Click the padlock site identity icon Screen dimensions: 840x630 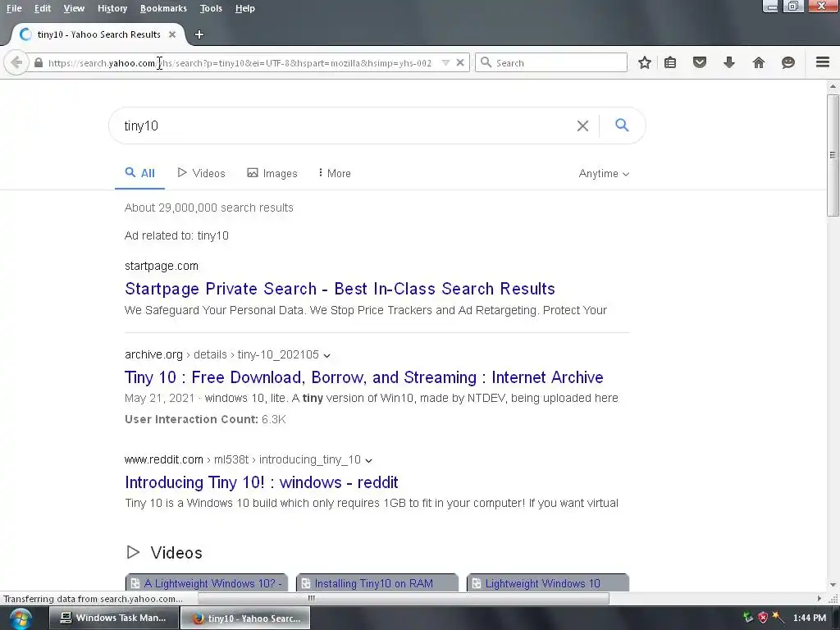coord(39,62)
